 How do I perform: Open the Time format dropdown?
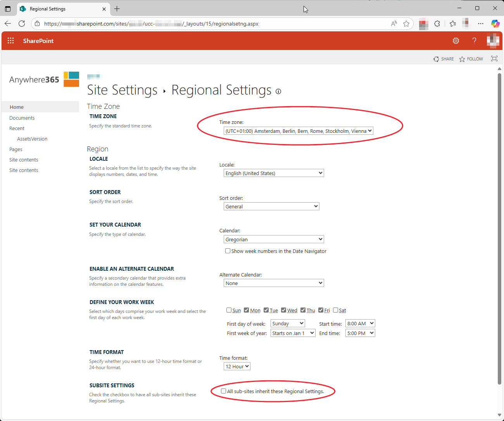[237, 366]
